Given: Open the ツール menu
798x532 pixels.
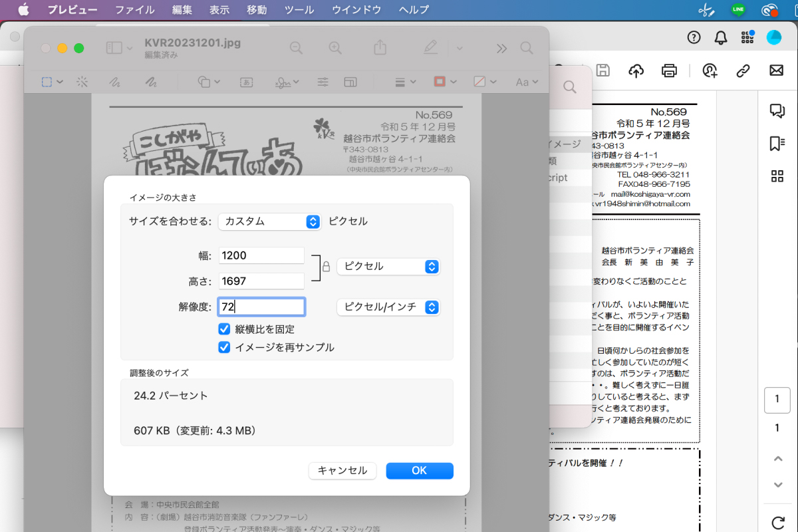Looking at the screenshot, I should coord(299,9).
